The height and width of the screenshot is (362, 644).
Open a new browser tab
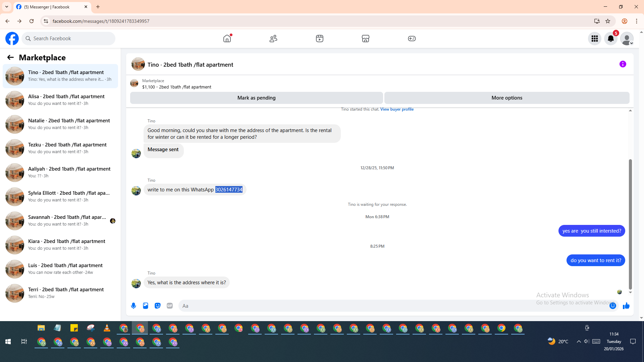(98, 7)
